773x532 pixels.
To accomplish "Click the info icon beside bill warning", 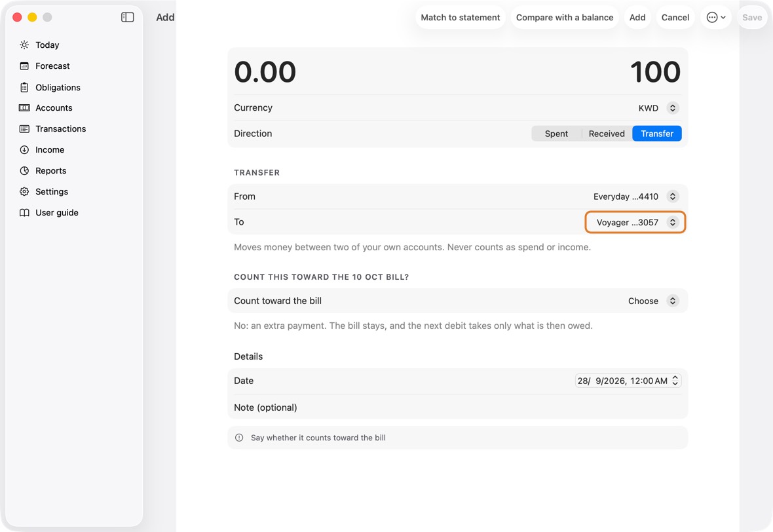I will pos(239,438).
